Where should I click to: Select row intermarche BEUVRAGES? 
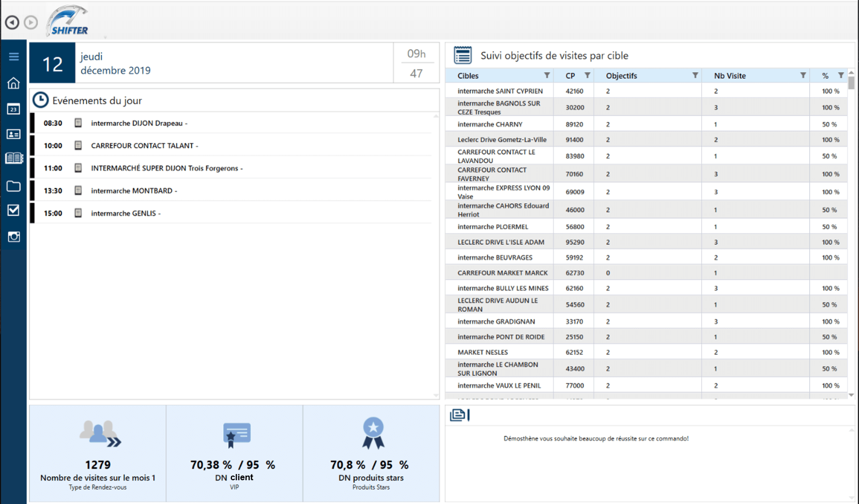coord(646,257)
